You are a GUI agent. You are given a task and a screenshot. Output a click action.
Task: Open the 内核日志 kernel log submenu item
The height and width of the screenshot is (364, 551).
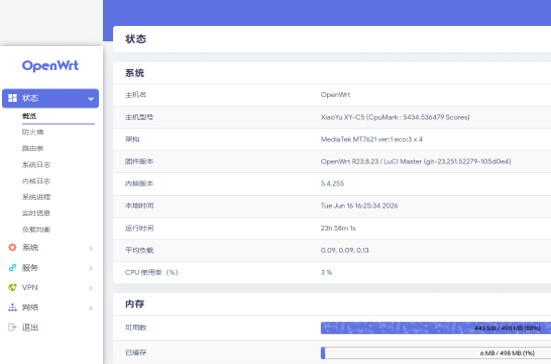[x=36, y=181]
